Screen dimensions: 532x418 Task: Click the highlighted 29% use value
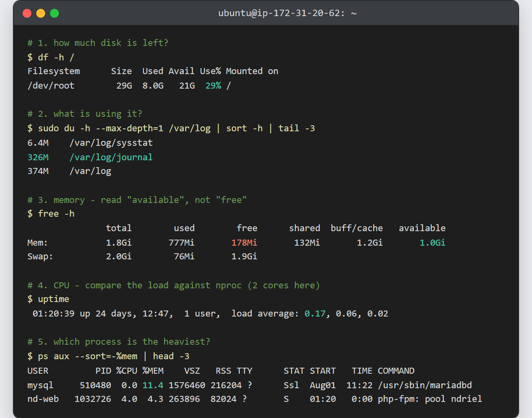213,86
